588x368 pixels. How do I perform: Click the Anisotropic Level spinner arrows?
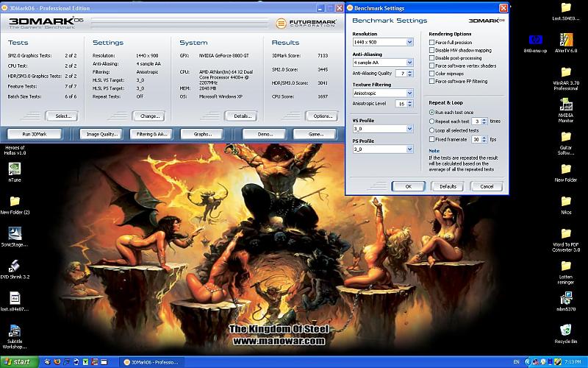pyautogui.click(x=410, y=104)
